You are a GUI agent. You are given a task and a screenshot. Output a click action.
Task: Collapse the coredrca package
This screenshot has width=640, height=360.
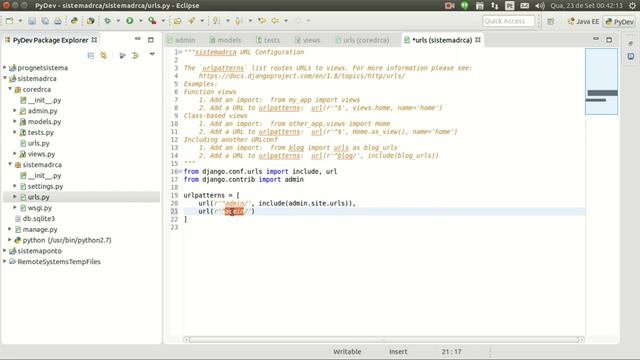[x=10, y=89]
